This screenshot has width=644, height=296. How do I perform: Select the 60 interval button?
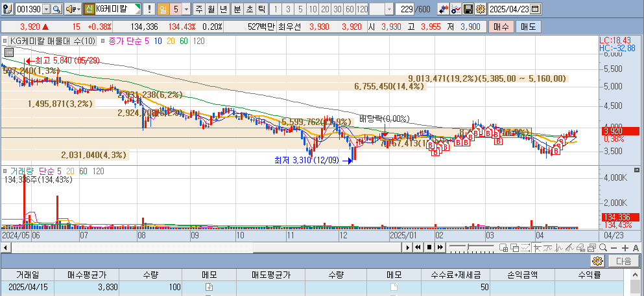[350, 8]
